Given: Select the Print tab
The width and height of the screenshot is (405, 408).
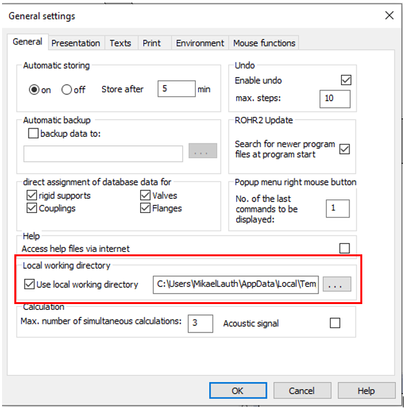Looking at the screenshot, I should click(x=152, y=43).
